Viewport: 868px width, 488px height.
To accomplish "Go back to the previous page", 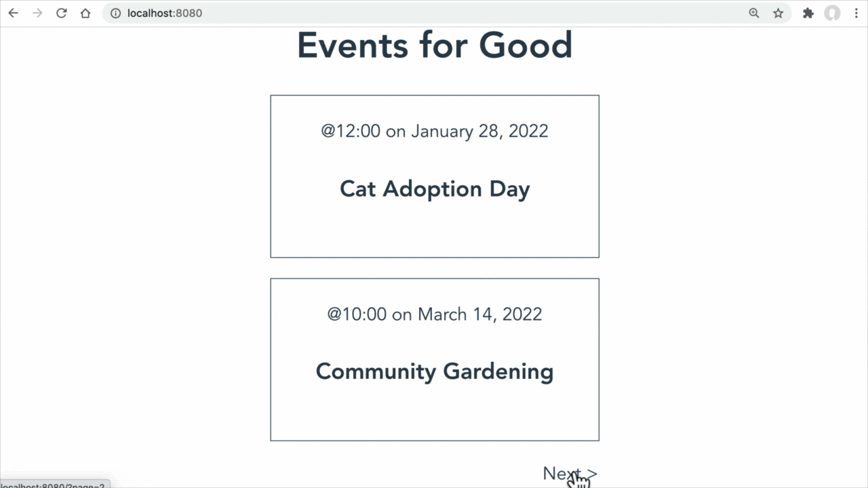I will (13, 13).
